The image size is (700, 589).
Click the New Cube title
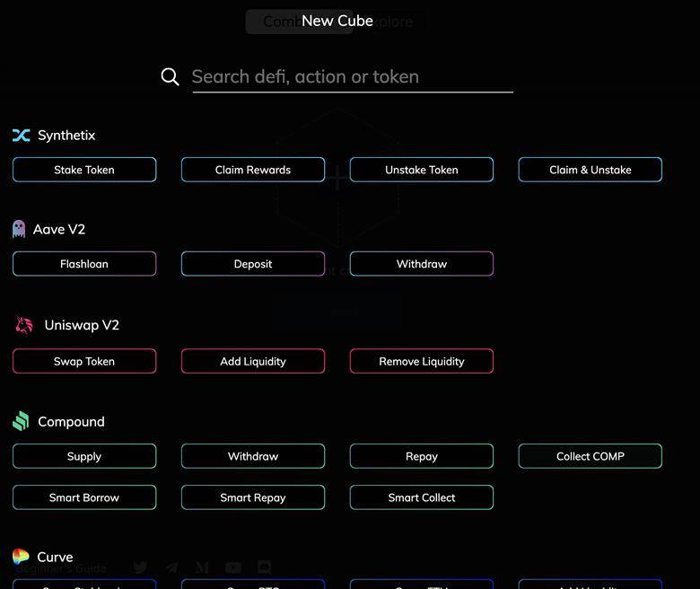click(337, 21)
